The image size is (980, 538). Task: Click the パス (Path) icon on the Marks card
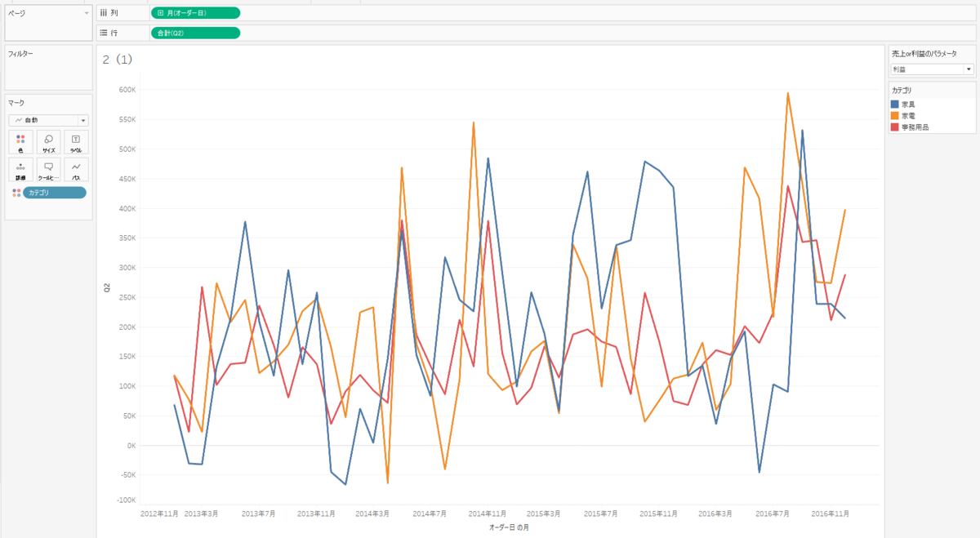75,169
